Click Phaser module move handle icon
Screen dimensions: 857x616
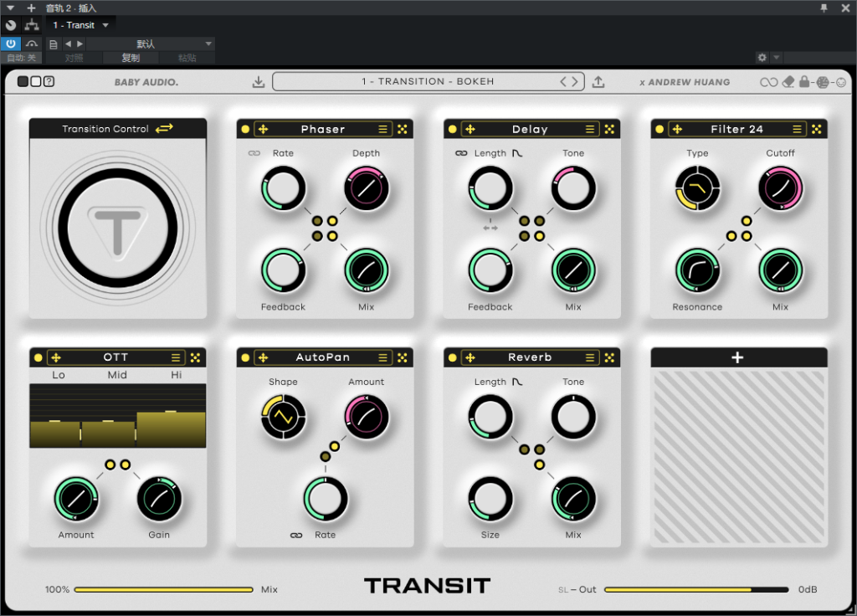[264, 129]
